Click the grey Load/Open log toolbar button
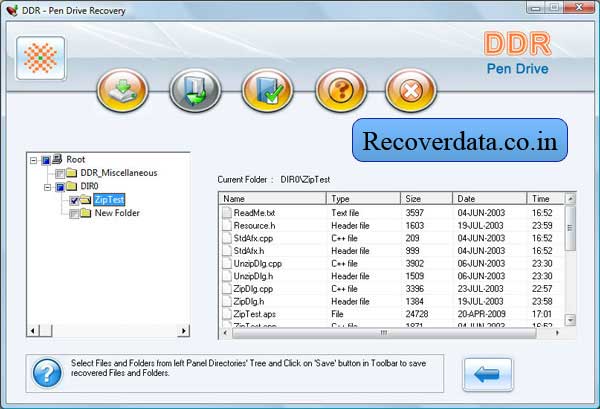The height and width of the screenshot is (409, 600). click(195, 90)
